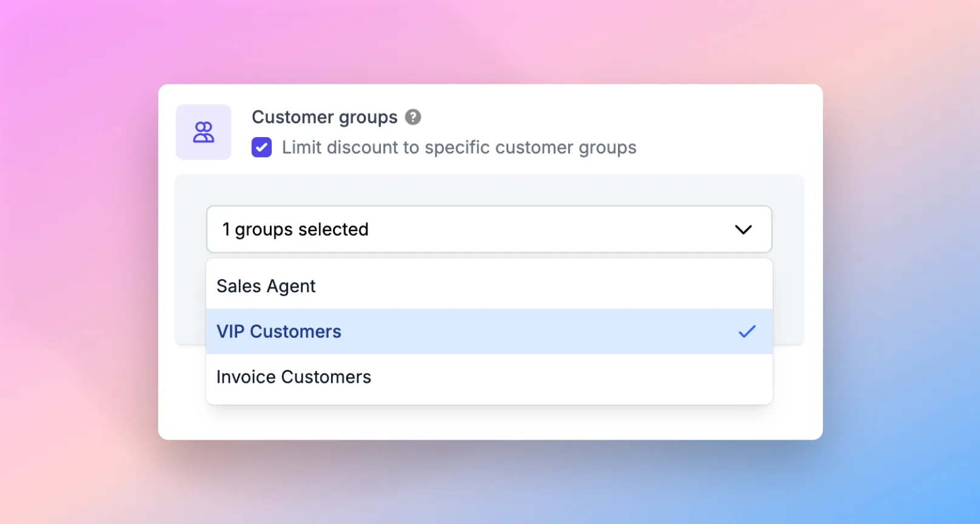Viewport: 980px width, 524px height.
Task: Click empty white card space below the list
Action: (490, 422)
